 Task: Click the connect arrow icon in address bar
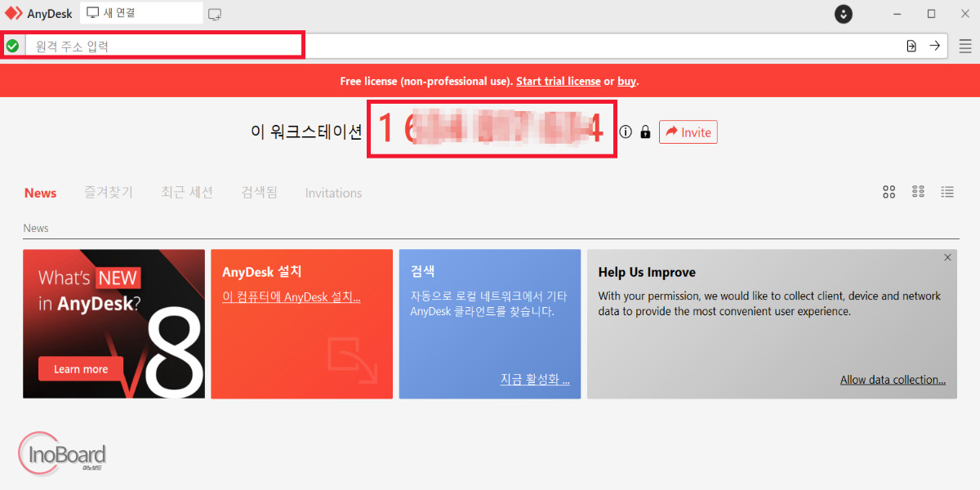(x=935, y=46)
